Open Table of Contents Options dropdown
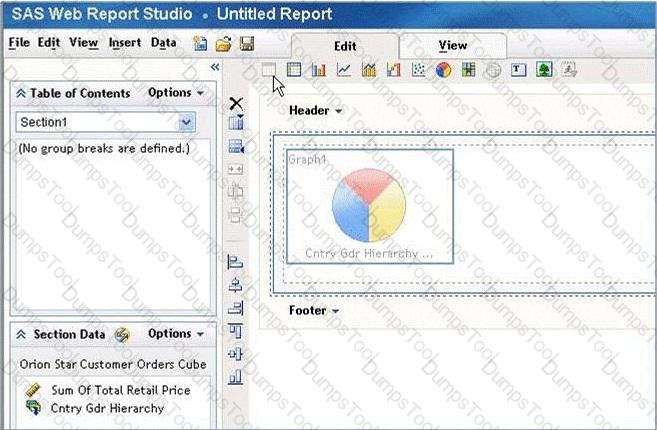657x430 pixels. pyautogui.click(x=176, y=93)
